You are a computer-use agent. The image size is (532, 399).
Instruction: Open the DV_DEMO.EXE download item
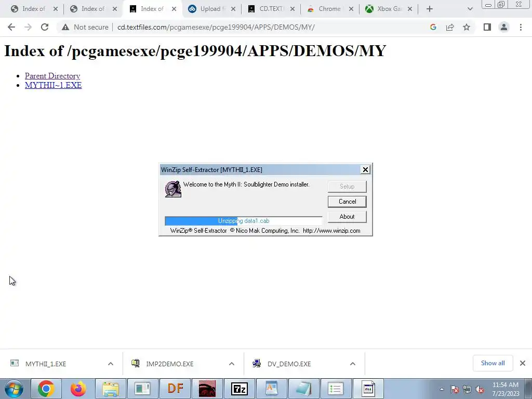[289, 364]
